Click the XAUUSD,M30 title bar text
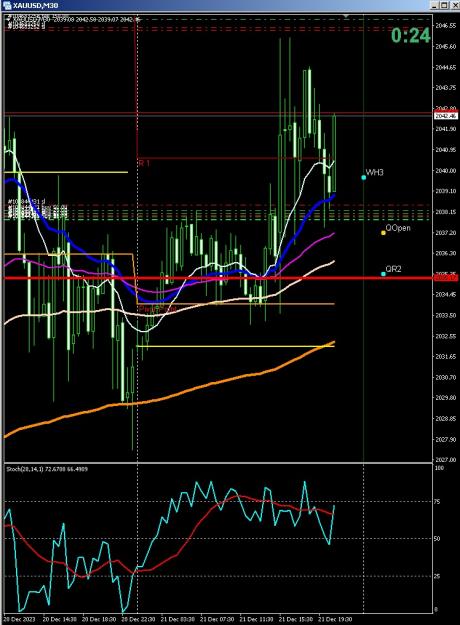460x625 pixels. pyautogui.click(x=35, y=6)
